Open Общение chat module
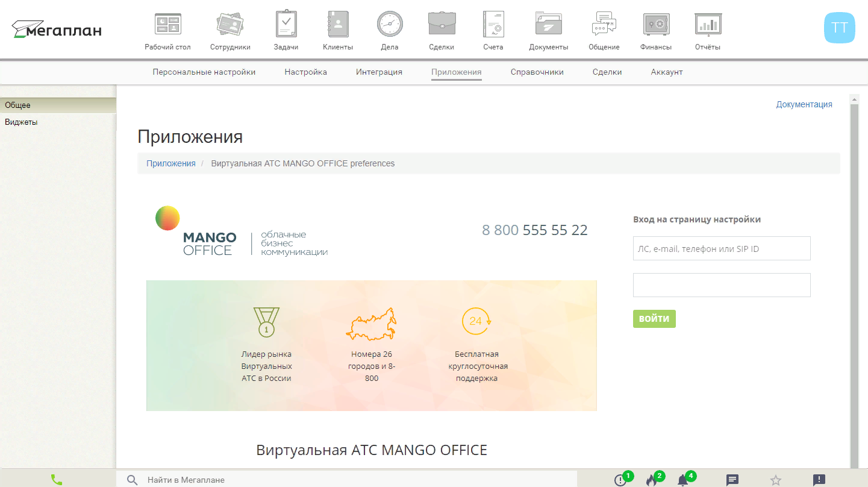Viewport: 868px width, 487px height. point(604,31)
